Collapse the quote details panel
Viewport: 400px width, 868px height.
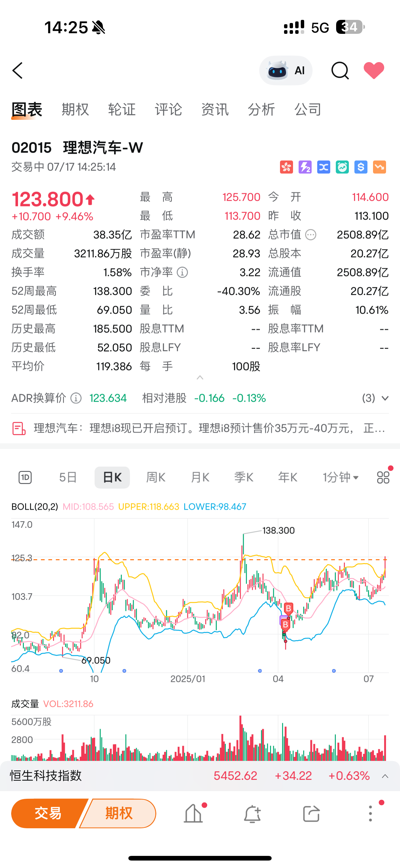click(x=200, y=377)
